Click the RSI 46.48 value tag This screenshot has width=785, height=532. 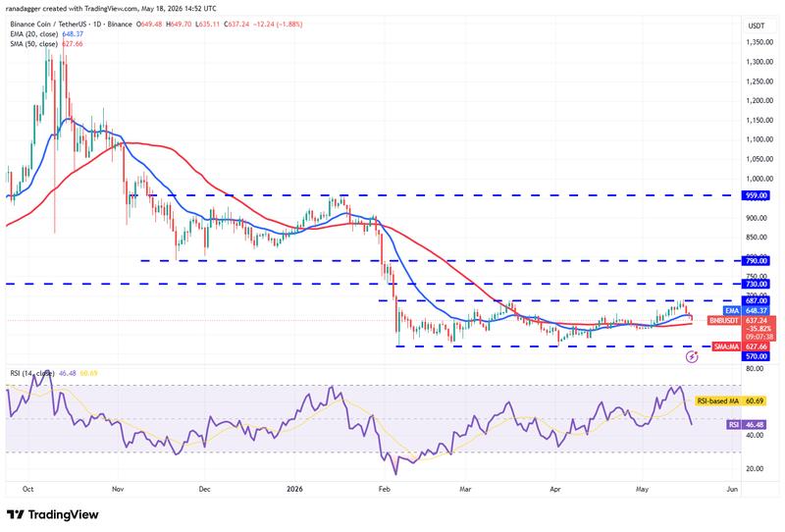[x=746, y=424]
